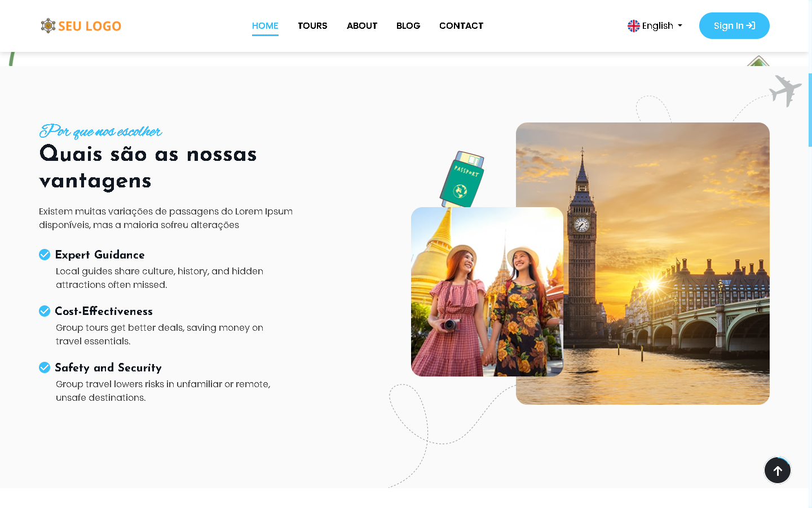Click the scroll-to-top arrow icon
812x508 pixels.
coord(778,470)
